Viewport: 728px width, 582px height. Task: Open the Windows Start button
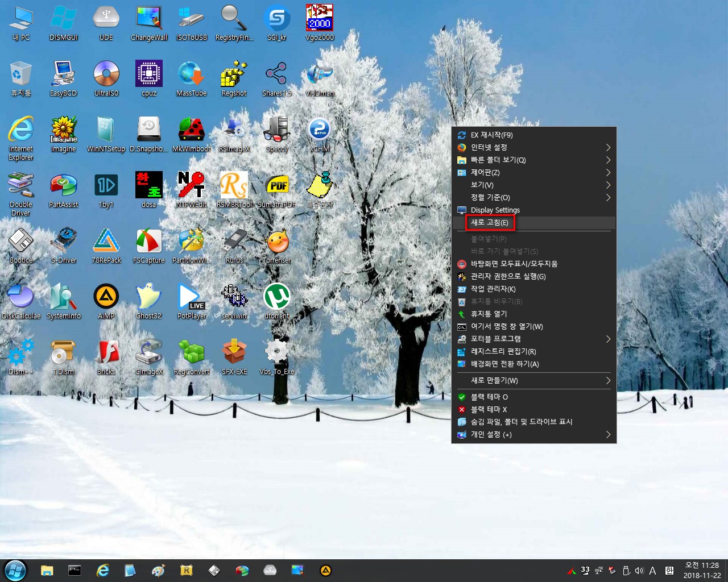pos(15,570)
